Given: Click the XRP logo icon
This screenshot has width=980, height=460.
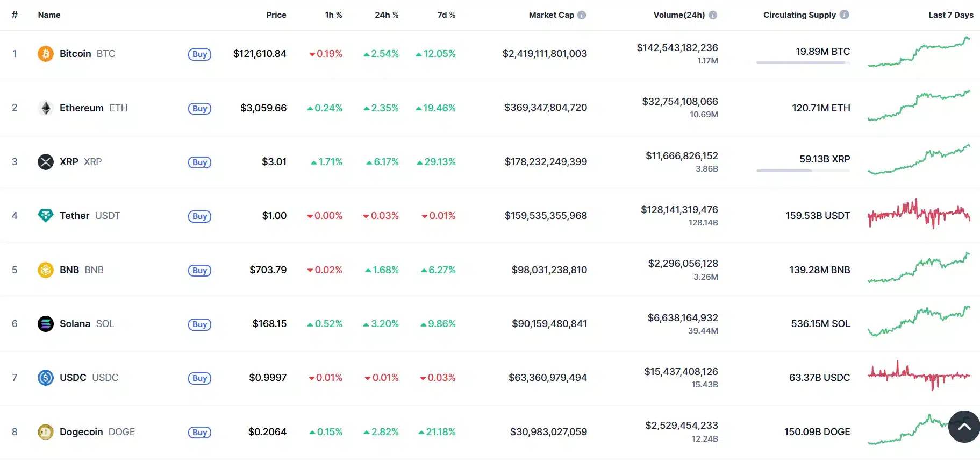Looking at the screenshot, I should coord(46,161).
